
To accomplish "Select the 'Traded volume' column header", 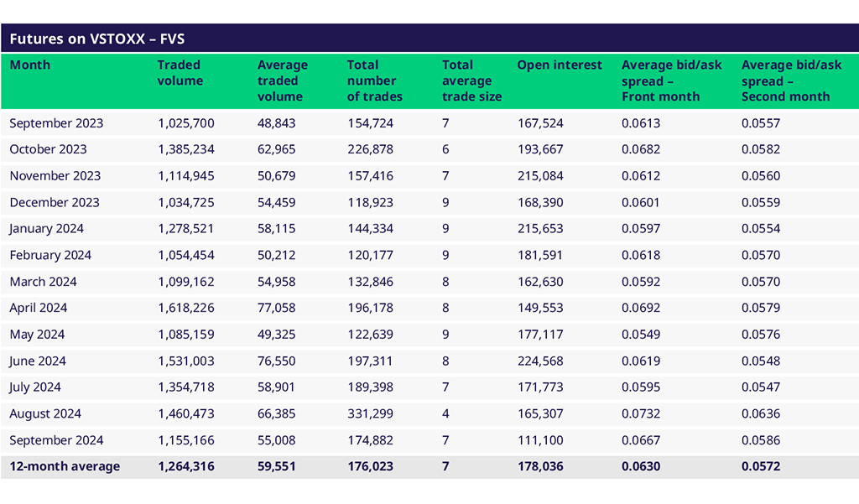I will (x=180, y=73).
